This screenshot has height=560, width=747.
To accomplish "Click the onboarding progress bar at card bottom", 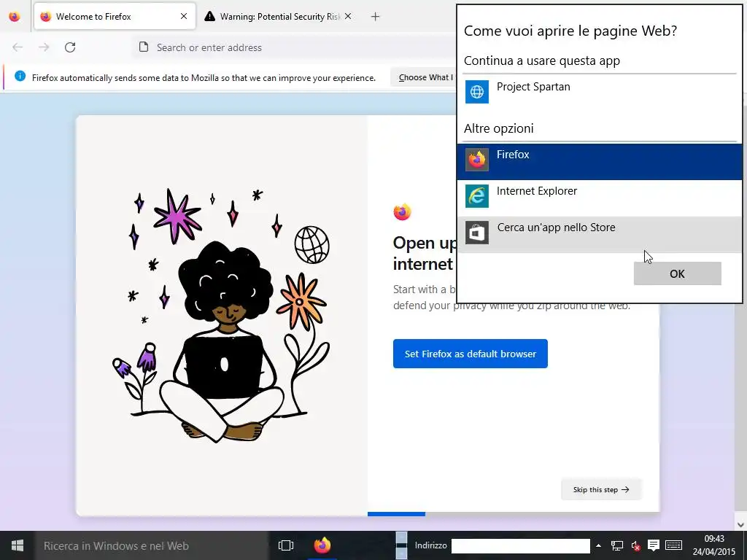I will (x=514, y=514).
